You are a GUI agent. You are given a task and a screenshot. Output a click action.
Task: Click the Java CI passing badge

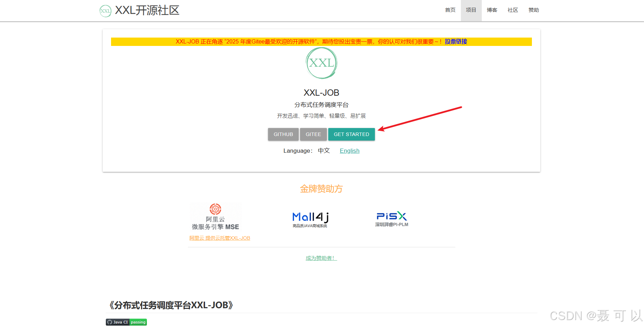[x=126, y=322]
